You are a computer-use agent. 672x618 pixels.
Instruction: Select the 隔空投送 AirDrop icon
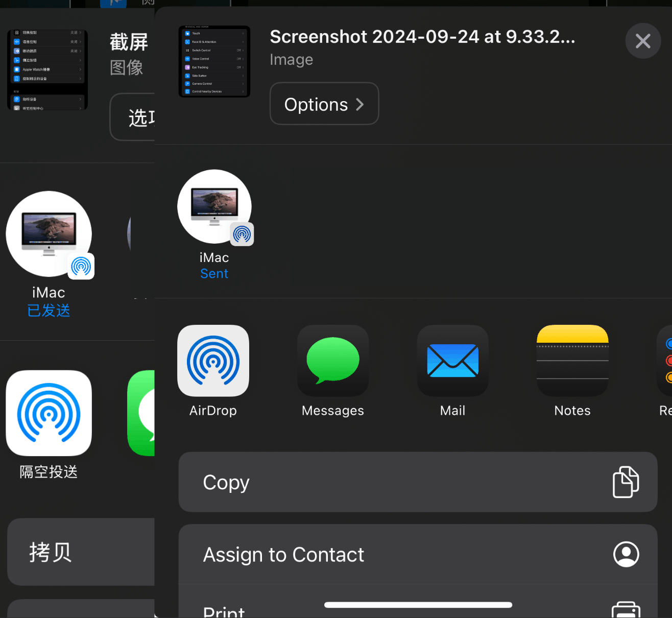pos(49,413)
